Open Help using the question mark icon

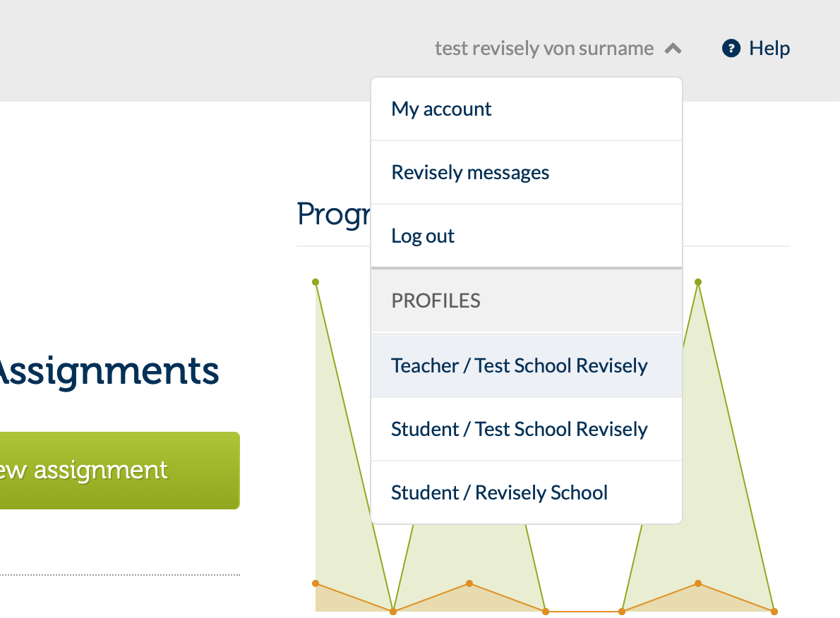point(731,49)
